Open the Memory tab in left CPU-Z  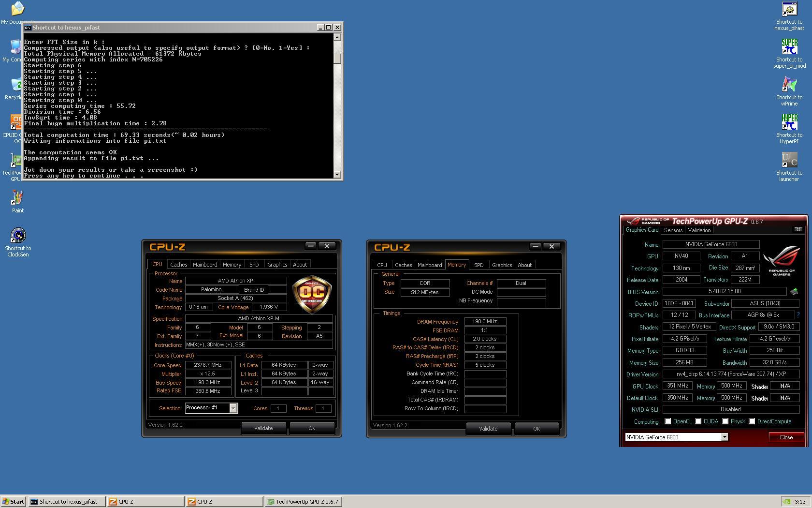(232, 265)
